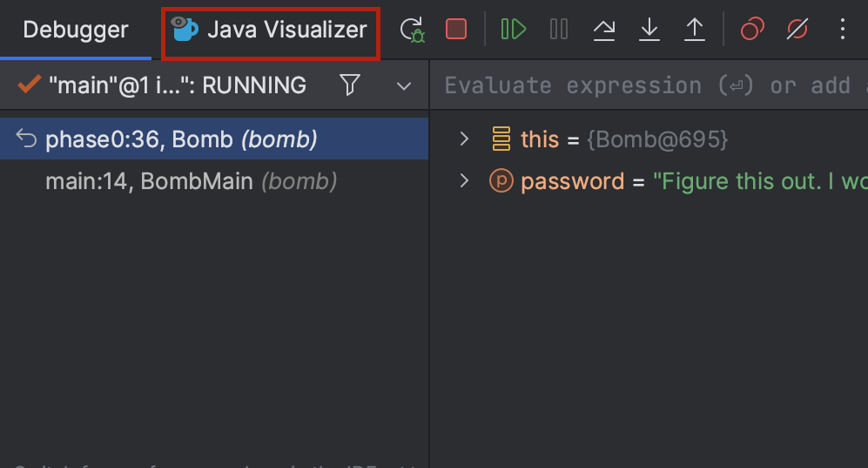The image size is (868, 468).
Task: Open the View Breakpoints dialog
Action: (x=752, y=30)
